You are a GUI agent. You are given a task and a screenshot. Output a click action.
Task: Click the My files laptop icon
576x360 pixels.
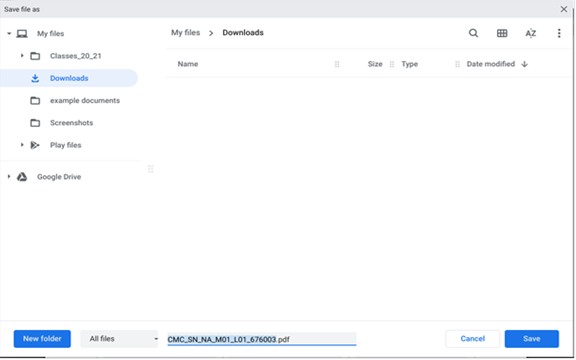(x=22, y=34)
